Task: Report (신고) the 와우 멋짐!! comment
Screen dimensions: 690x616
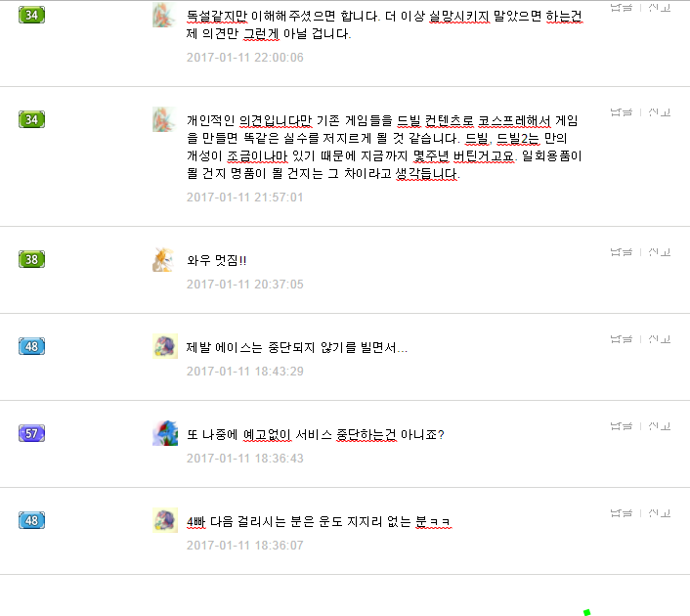Action: click(x=659, y=252)
